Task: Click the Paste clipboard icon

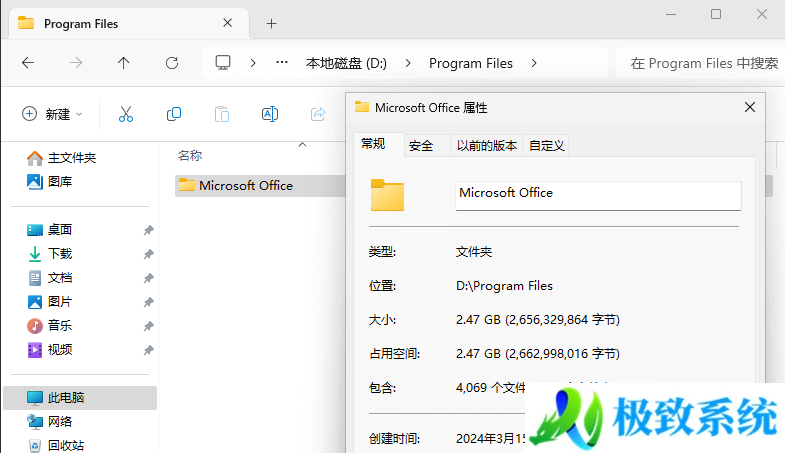Action: (222, 114)
